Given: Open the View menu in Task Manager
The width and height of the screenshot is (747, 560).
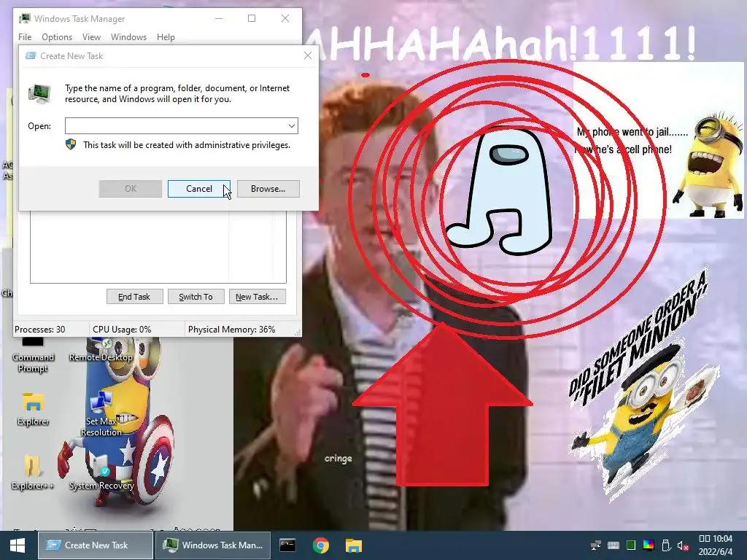Looking at the screenshot, I should [x=91, y=37].
